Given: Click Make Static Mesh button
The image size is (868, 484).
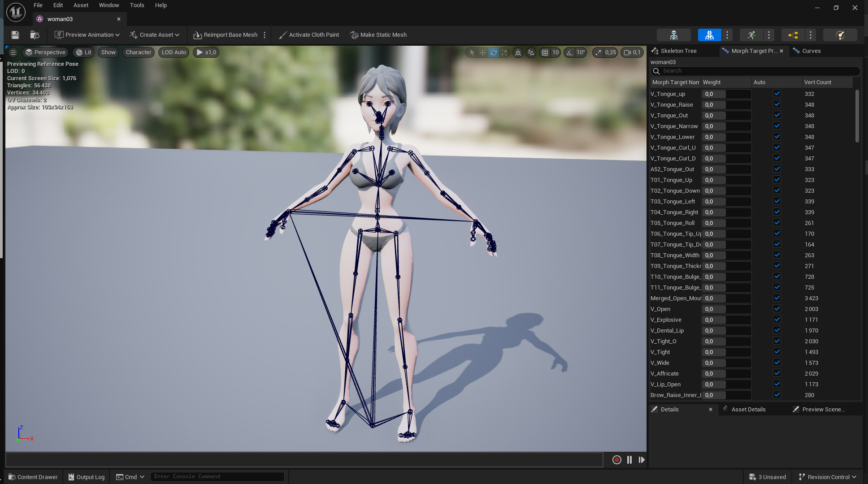Looking at the screenshot, I should (x=378, y=35).
